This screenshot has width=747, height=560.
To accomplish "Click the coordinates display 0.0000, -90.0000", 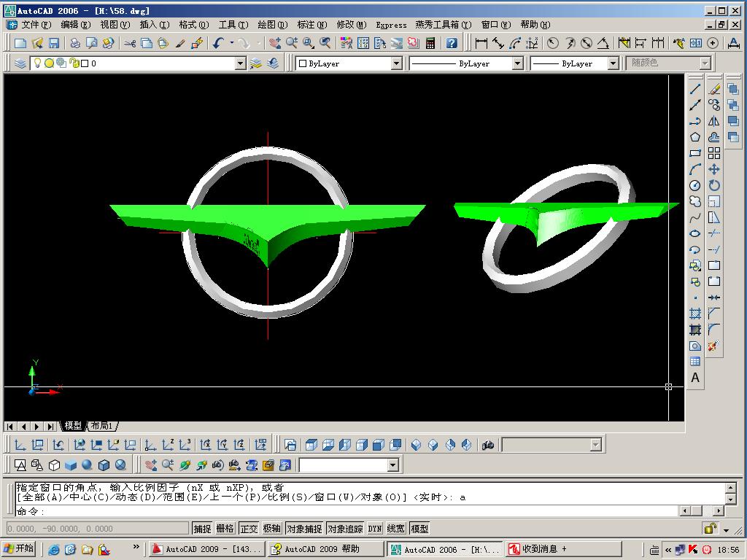I will pyautogui.click(x=98, y=529).
